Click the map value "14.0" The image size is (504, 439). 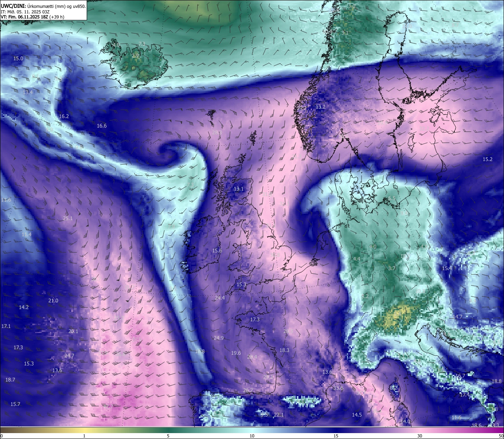tap(405, 421)
